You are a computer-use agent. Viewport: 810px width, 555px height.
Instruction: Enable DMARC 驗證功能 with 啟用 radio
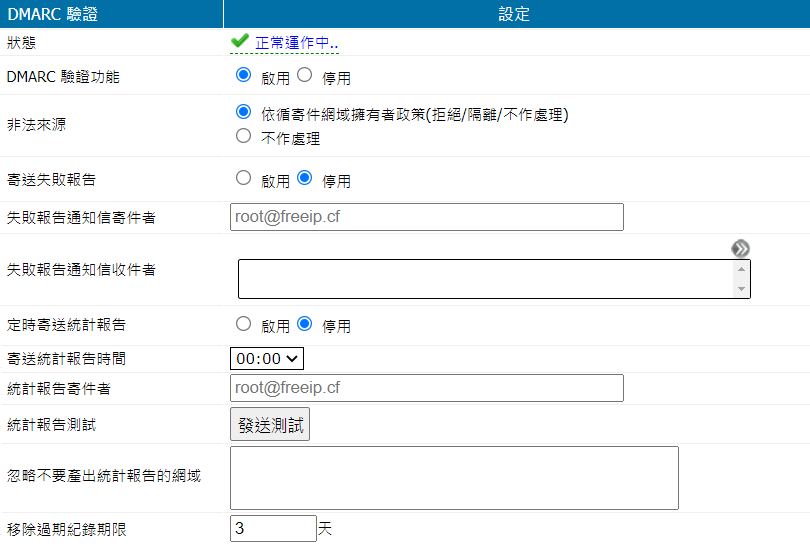coord(243,75)
